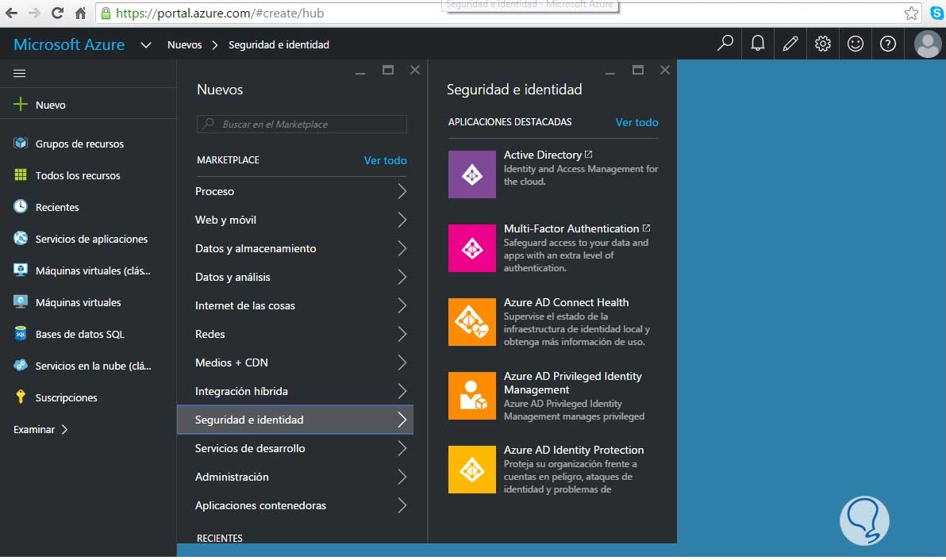The image size is (946, 560).
Task: Open the portal settings gear
Action: click(823, 44)
